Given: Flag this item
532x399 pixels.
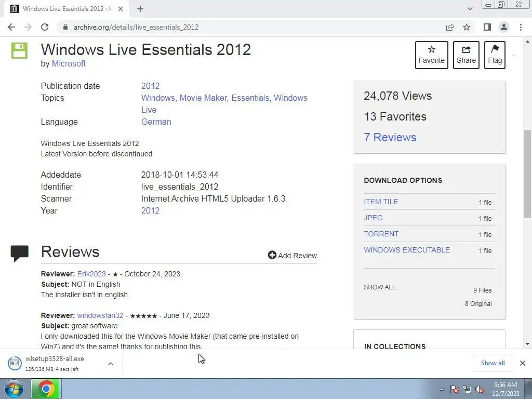Looking at the screenshot, I should click(495, 55).
